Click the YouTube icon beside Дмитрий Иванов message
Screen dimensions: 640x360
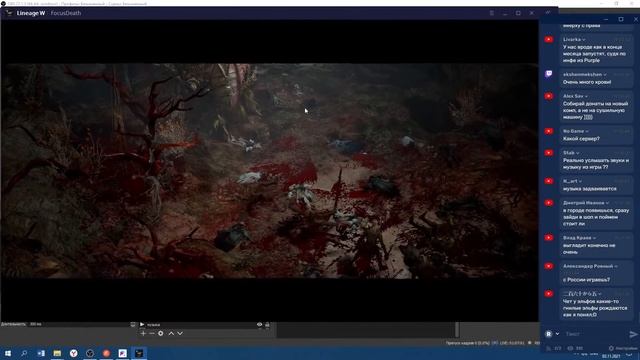click(x=549, y=203)
